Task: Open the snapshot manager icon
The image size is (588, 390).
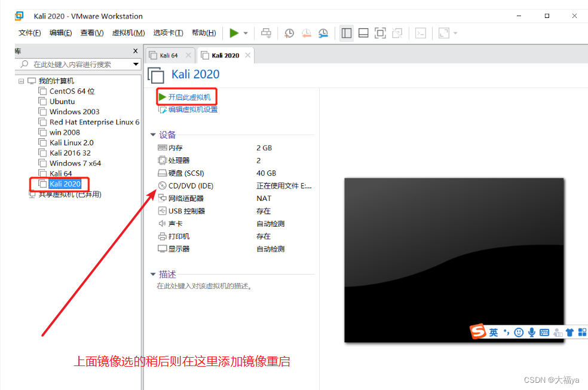Action: (x=323, y=33)
